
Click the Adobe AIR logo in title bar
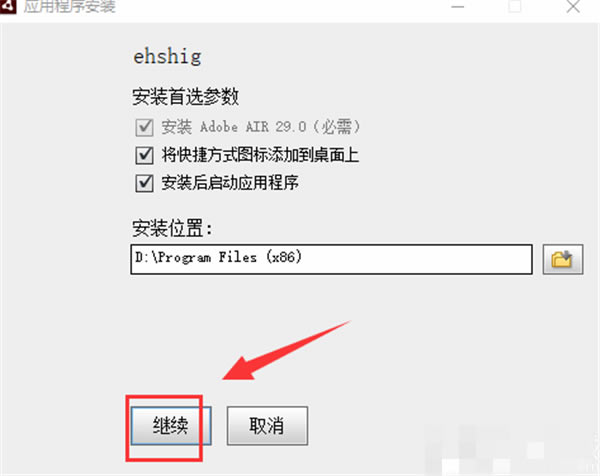8,7
